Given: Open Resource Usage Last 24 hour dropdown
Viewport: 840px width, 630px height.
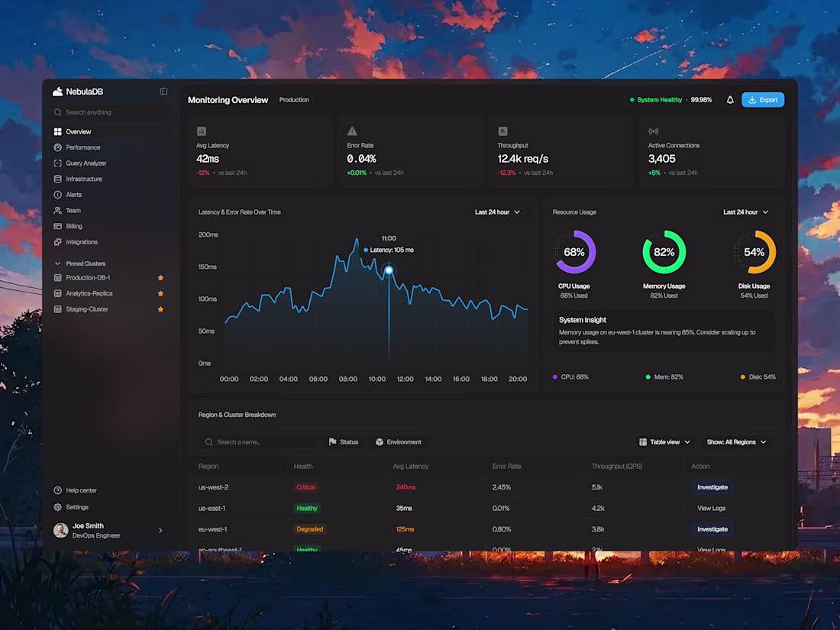Looking at the screenshot, I should pyautogui.click(x=746, y=212).
